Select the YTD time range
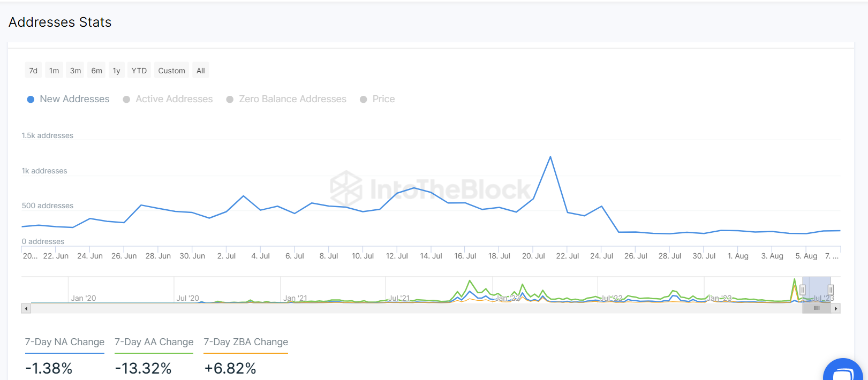Screen dimensions: 868x380 click(x=139, y=71)
